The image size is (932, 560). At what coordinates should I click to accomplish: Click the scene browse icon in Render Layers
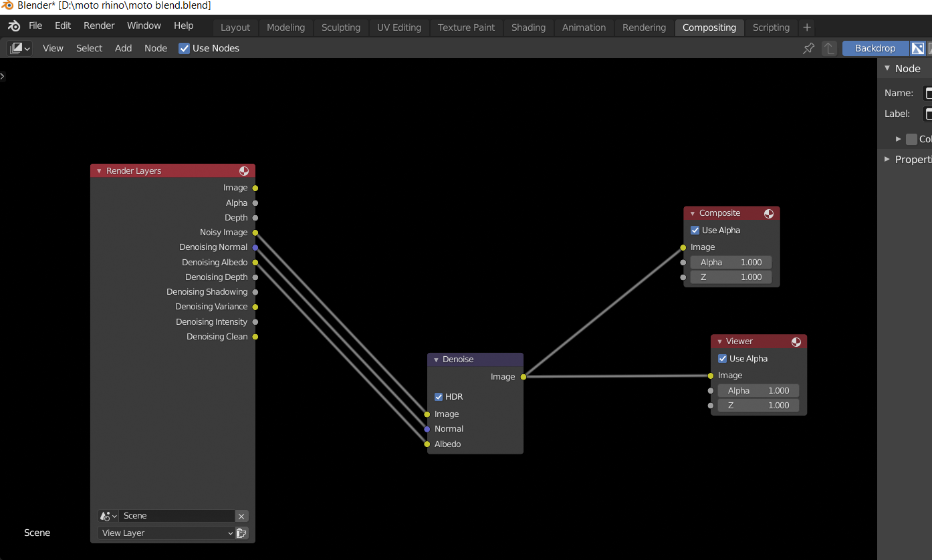click(x=108, y=516)
